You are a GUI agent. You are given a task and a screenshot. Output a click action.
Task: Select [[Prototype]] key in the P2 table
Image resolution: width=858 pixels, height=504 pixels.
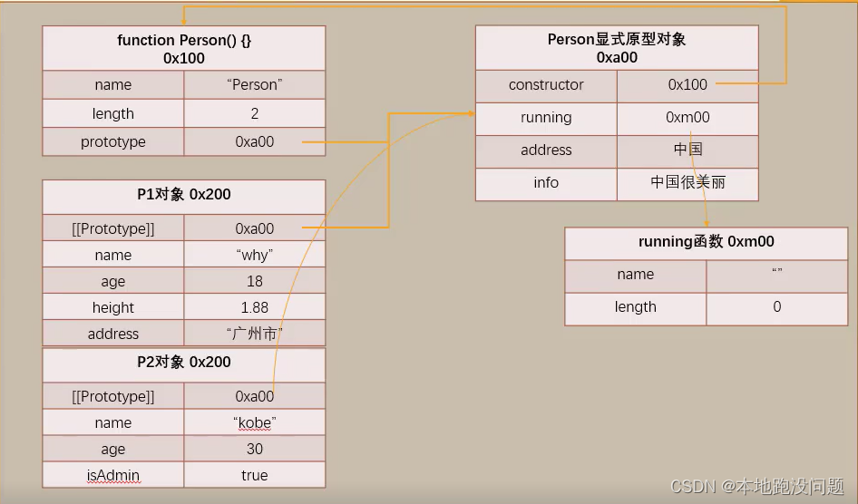point(113,396)
